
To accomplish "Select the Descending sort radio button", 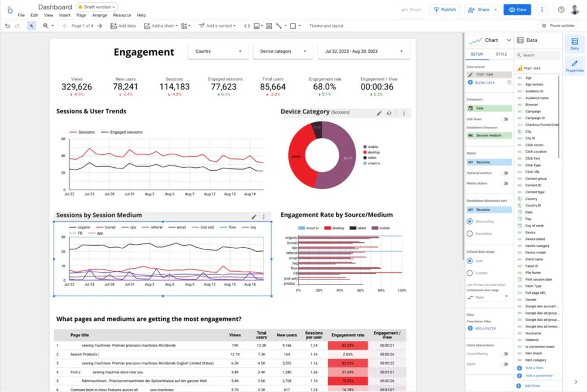I will [470, 221].
